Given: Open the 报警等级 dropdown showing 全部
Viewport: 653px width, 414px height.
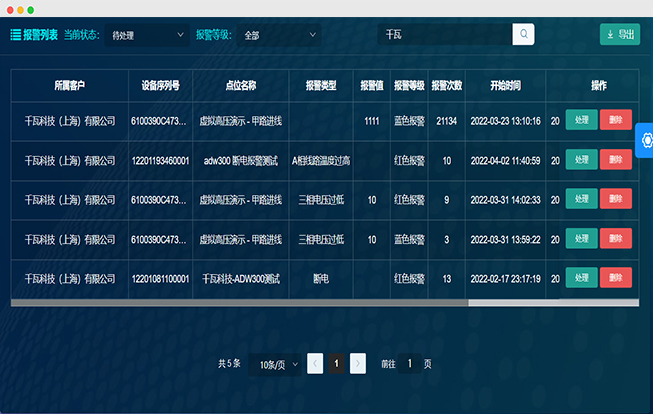Looking at the screenshot, I should [278, 35].
